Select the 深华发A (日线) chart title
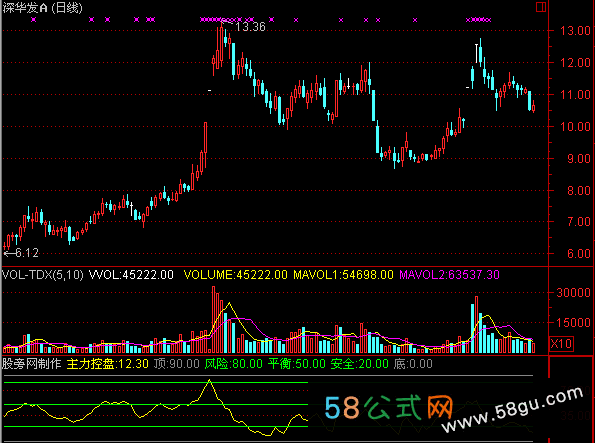Image resolution: width=595 pixels, height=443 pixels. (42, 8)
